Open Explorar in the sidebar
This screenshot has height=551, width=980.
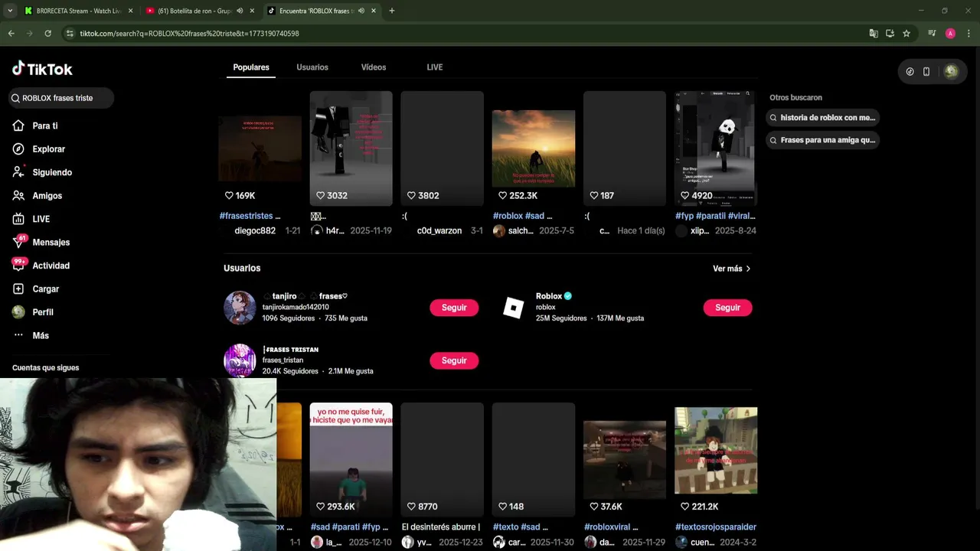[48, 149]
